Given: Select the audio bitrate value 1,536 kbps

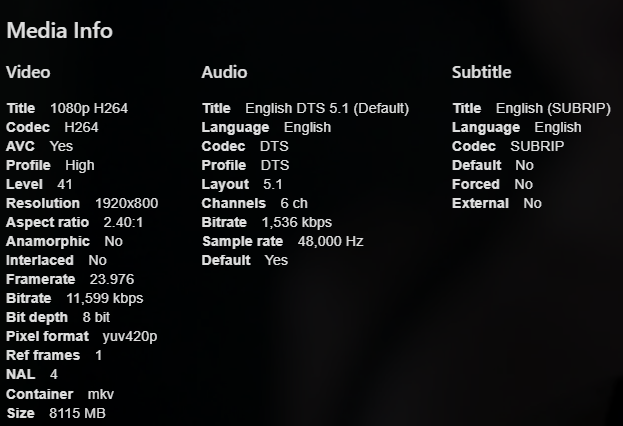Looking at the screenshot, I should (x=296, y=222).
